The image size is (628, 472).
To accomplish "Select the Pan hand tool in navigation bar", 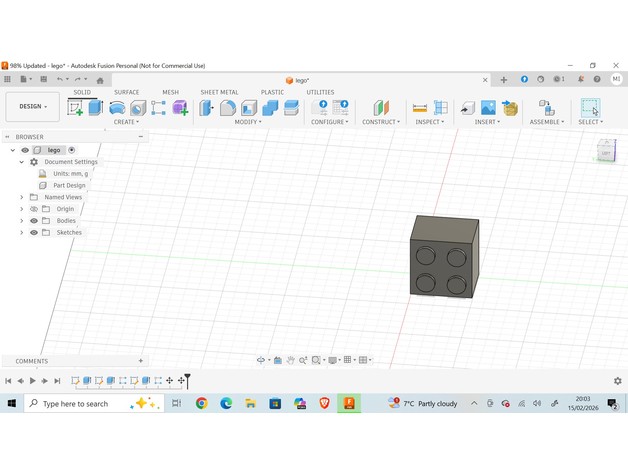I will (x=290, y=360).
